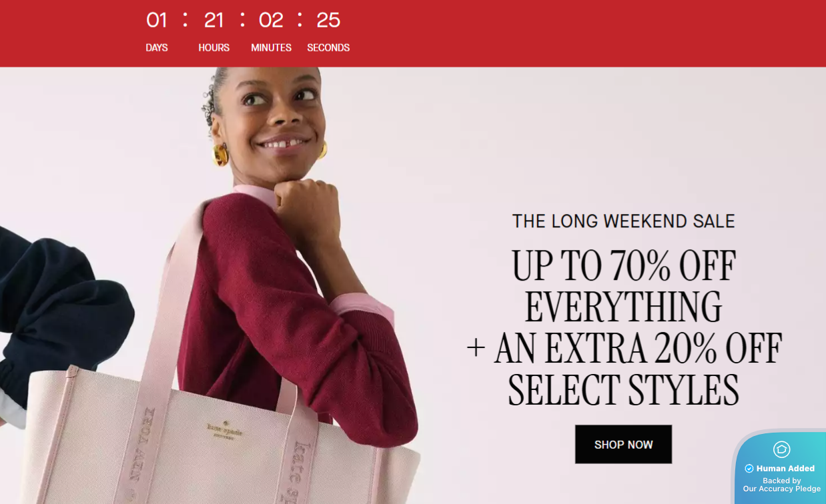Select the minutes countdown number 02
The height and width of the screenshot is (504, 826).
[x=271, y=21]
